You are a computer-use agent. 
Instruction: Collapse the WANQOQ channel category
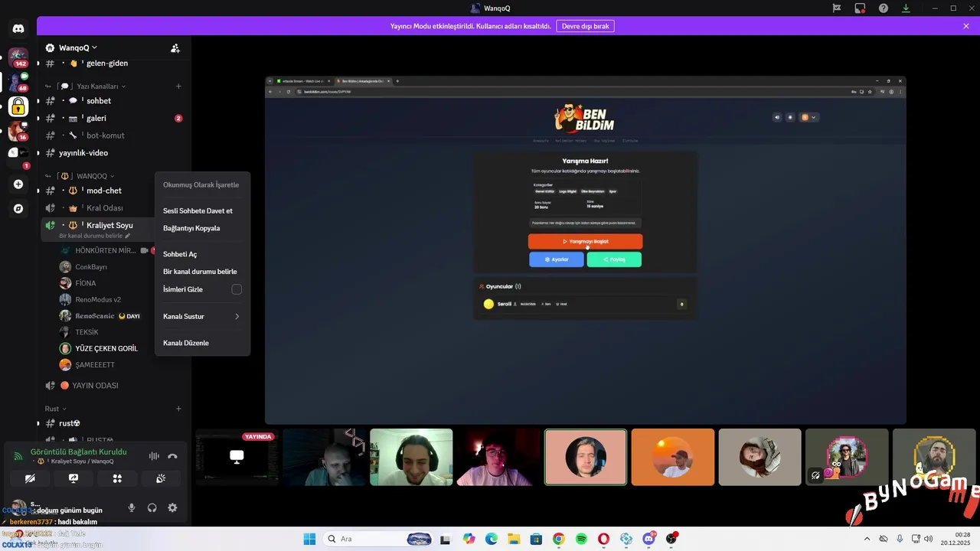(x=80, y=176)
